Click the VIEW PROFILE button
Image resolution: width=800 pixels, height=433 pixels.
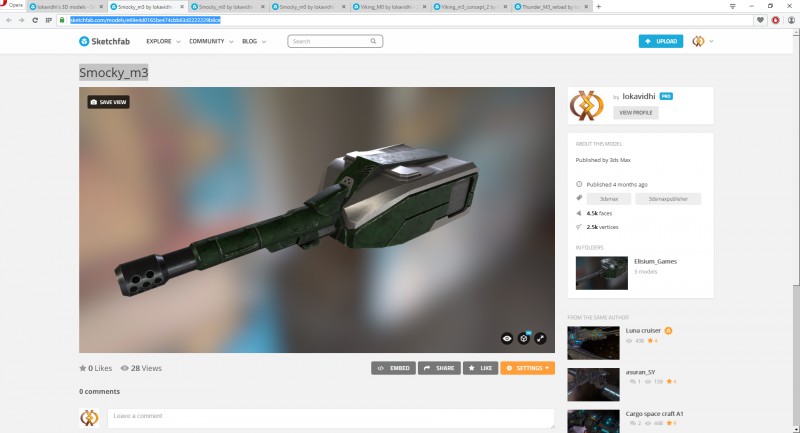tap(636, 113)
